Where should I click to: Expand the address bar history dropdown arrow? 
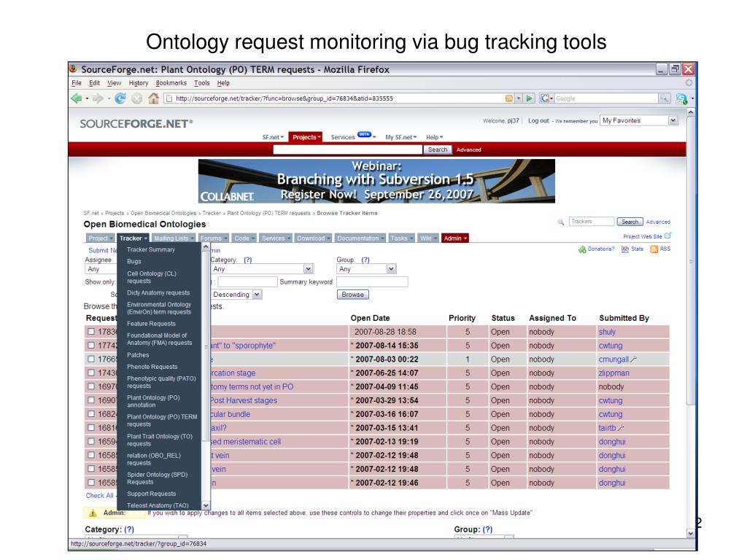[x=519, y=98]
